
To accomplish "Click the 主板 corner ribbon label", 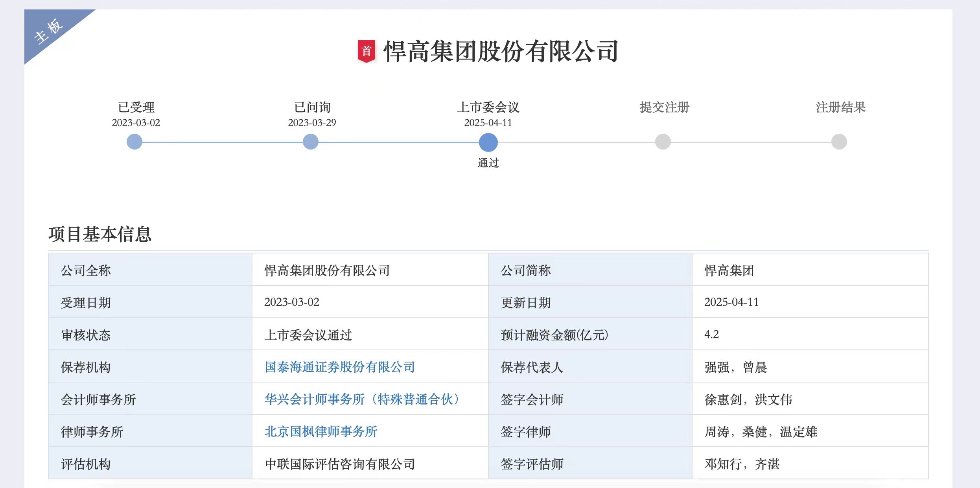I will 48,31.
